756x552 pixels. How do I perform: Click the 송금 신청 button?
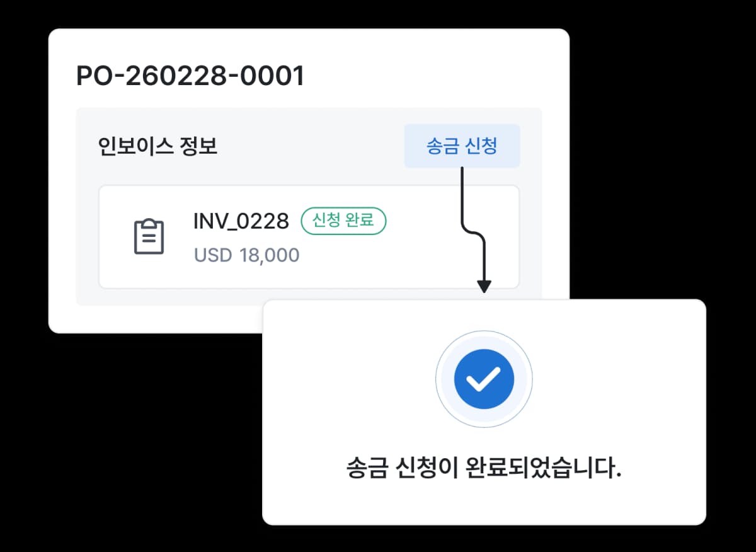click(x=462, y=146)
